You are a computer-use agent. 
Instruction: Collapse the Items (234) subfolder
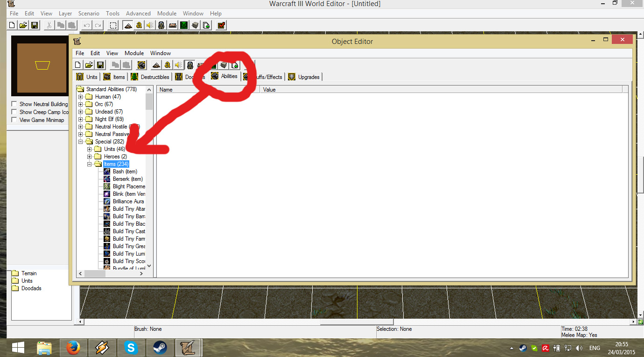(x=90, y=164)
